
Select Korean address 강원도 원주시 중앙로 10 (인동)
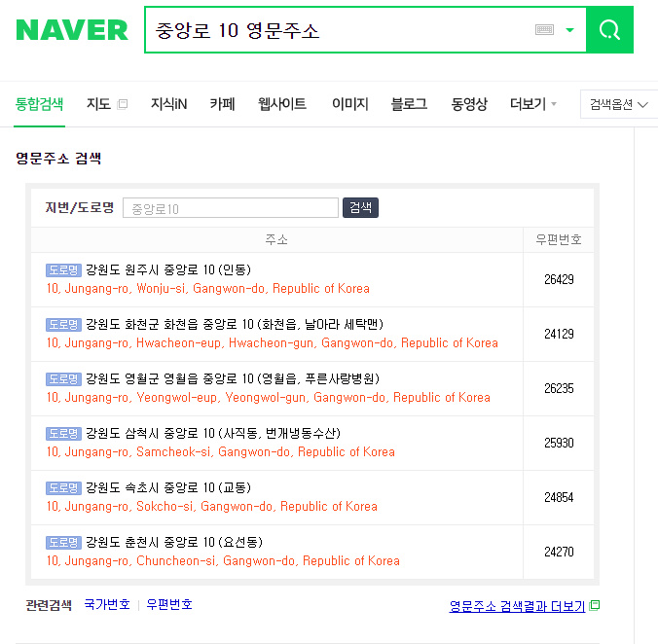click(x=168, y=269)
